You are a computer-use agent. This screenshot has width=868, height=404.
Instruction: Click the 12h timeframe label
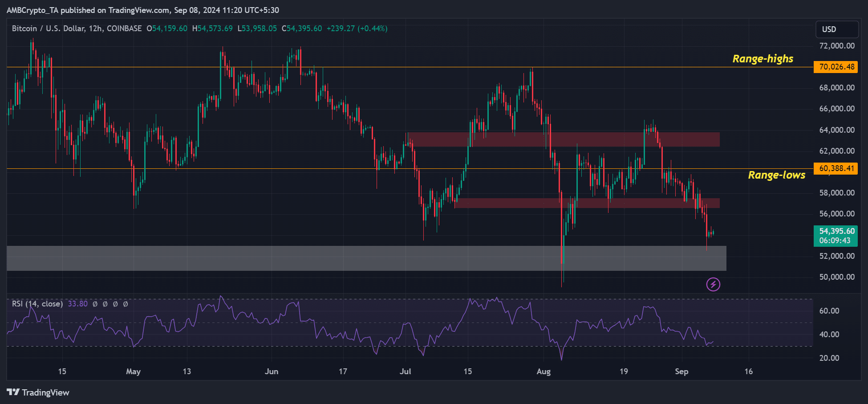click(x=95, y=29)
